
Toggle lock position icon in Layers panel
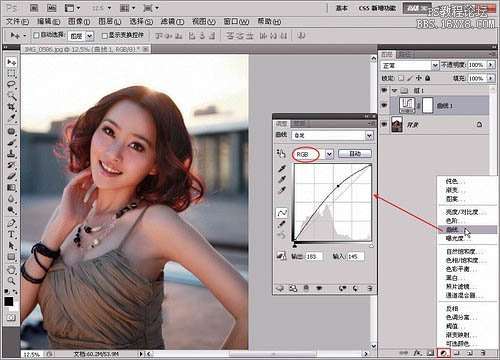click(x=419, y=78)
